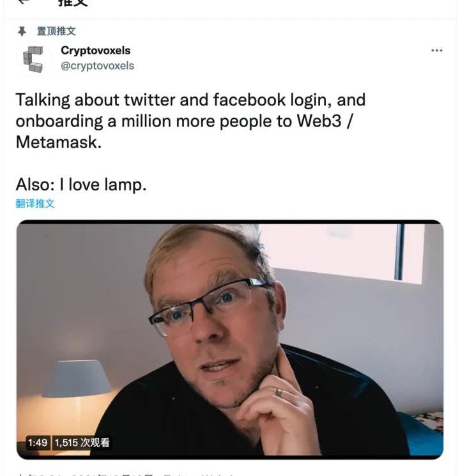Click the pin icon beside 置顶推文

point(22,31)
